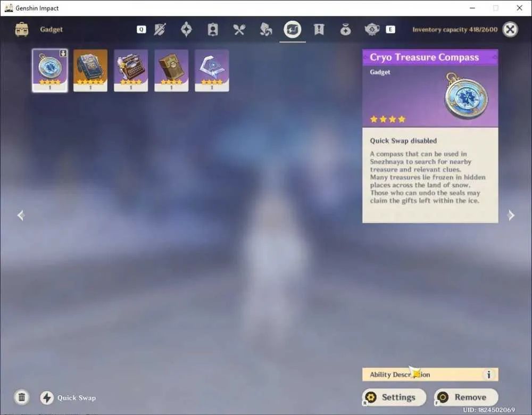Click the Genshin Impact title bar icon
Screen dimensions: 532x415
click(x=9, y=8)
